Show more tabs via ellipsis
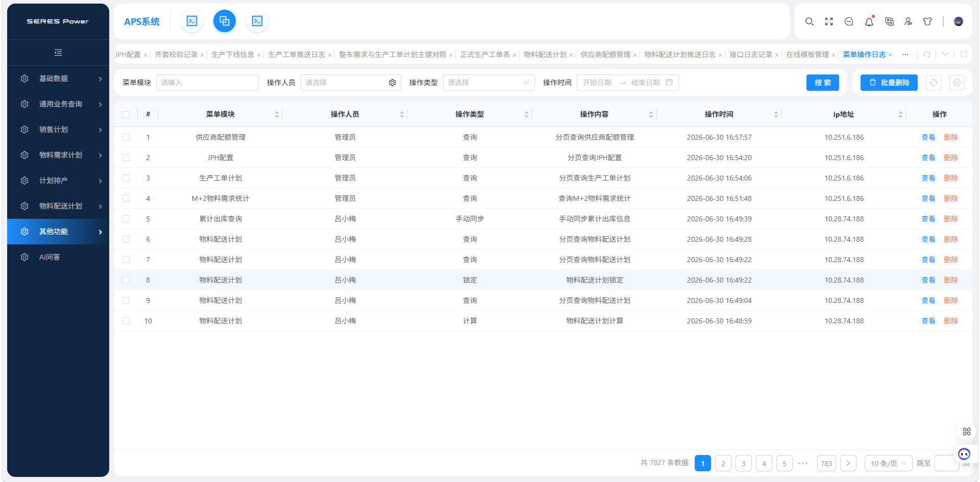The height and width of the screenshot is (482, 980). point(905,55)
